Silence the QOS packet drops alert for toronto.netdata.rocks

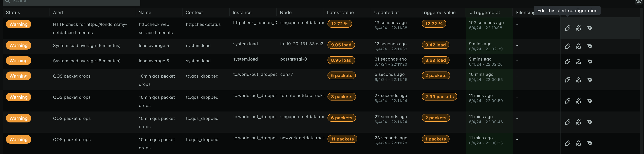pos(579,101)
